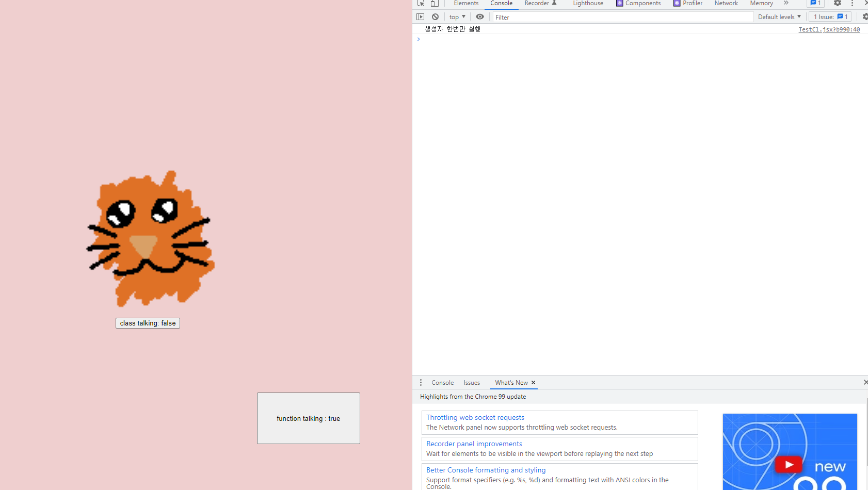Click the Korean console log message
868x490 pixels.
pos(453,29)
